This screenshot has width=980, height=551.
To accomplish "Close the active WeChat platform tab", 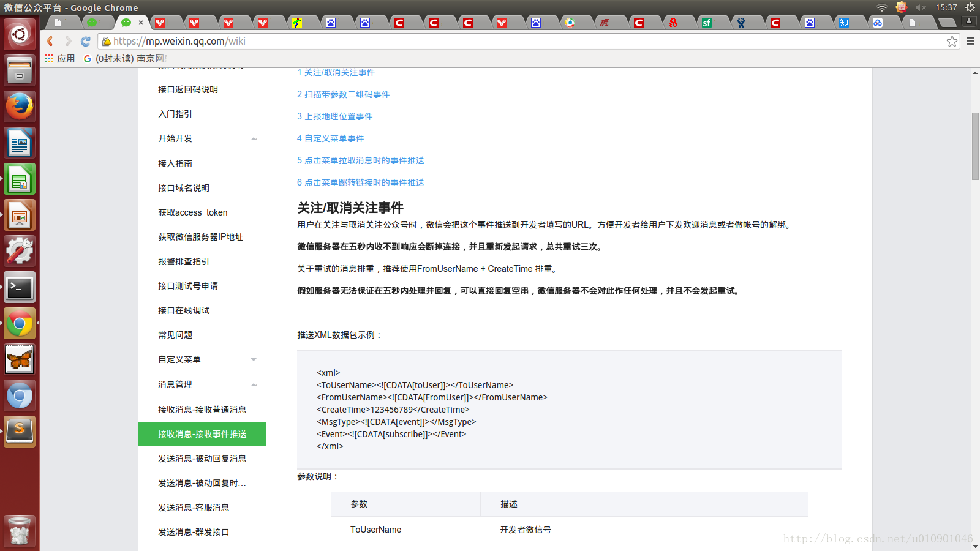I will (x=141, y=23).
